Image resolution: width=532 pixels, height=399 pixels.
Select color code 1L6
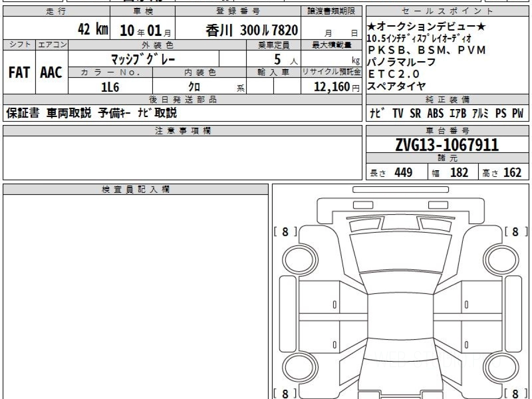point(110,87)
